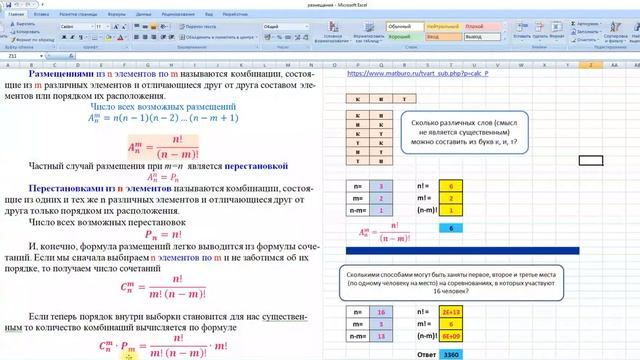Open Форматировать как таблицу gallery

[369, 32]
